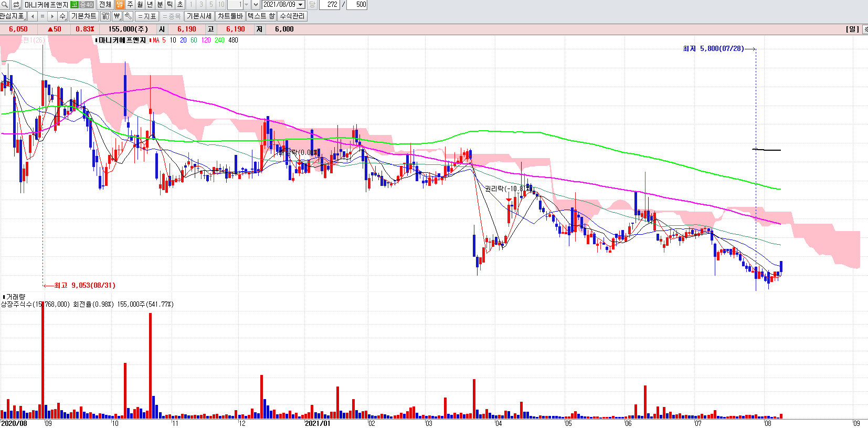
Task: Click the MA 480 legend label
Action: tap(233, 40)
